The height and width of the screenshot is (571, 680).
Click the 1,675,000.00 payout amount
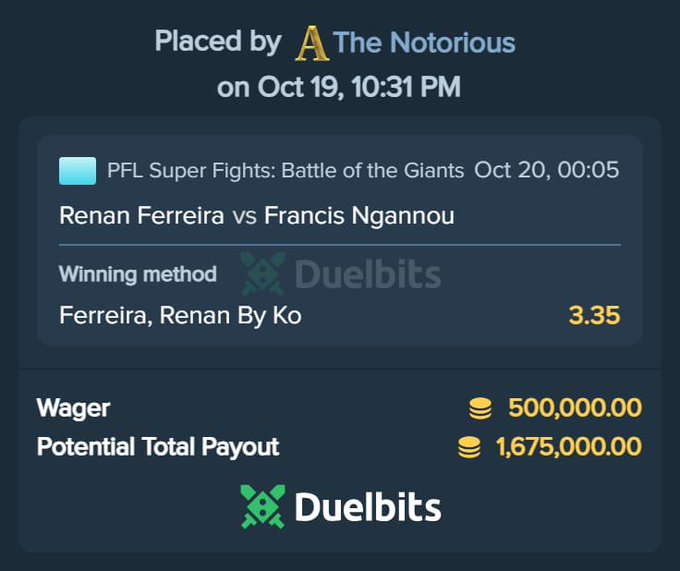[x=569, y=447]
